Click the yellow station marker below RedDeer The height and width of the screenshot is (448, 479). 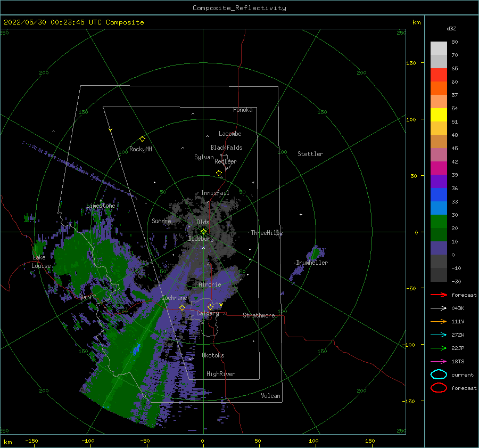219,173
